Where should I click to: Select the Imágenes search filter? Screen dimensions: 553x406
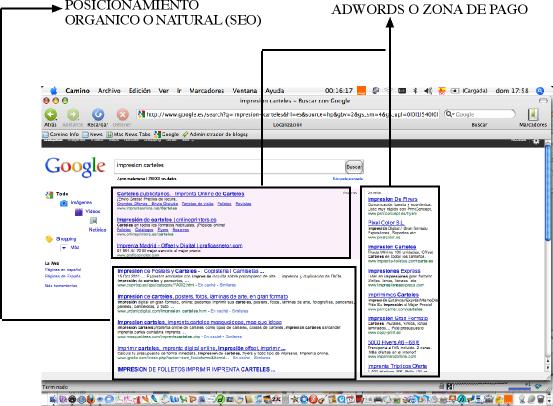81,202
